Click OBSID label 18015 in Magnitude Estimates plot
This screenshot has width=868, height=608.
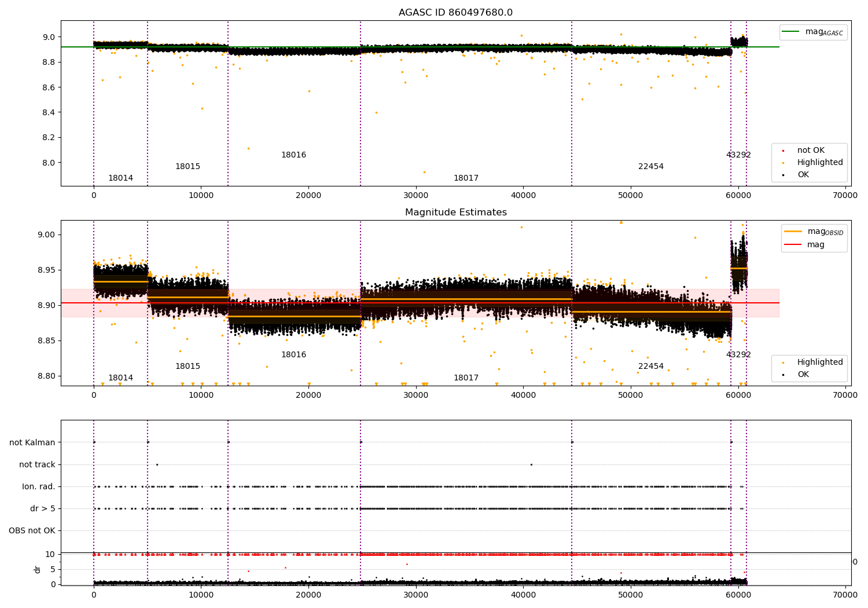187,367
